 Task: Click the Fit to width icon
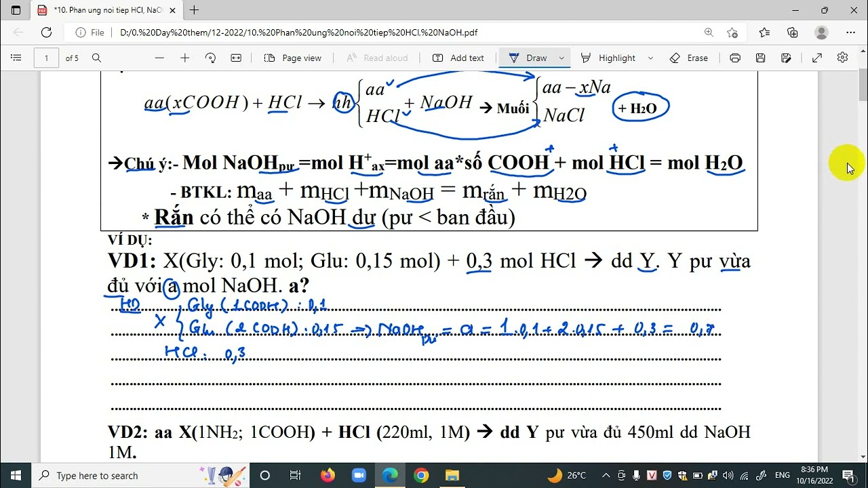click(x=236, y=58)
